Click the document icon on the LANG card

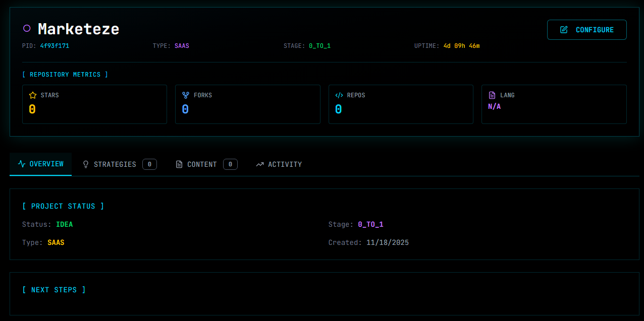[x=492, y=95]
